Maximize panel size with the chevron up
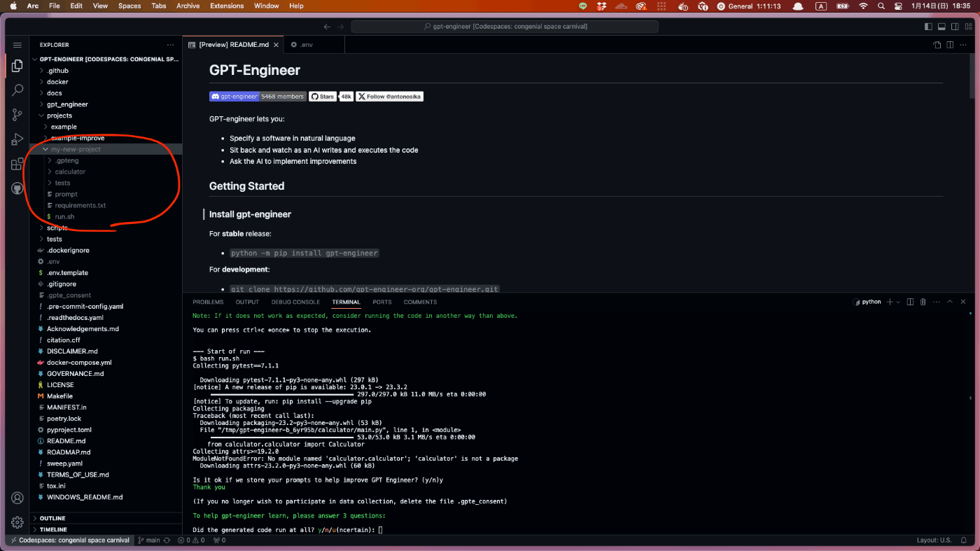Viewport: 980px width, 551px height. (950, 302)
